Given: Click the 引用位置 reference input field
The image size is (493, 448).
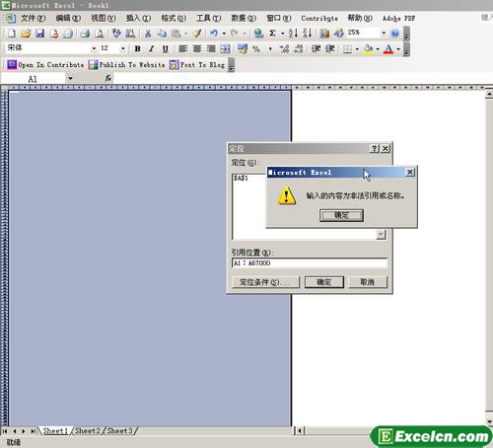Looking at the screenshot, I should click(310, 263).
